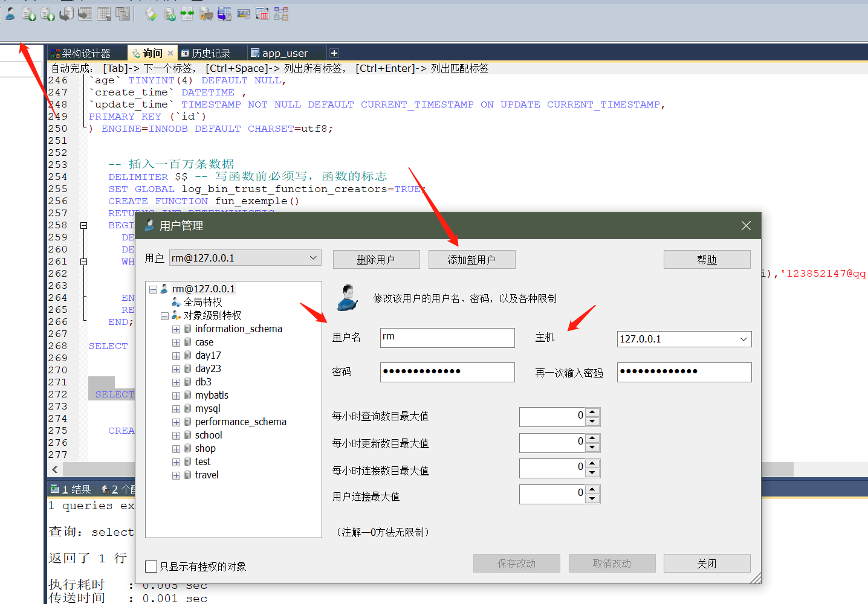Click the database import (green down arrow) icon
The height and width of the screenshot is (604, 868).
pos(29,13)
